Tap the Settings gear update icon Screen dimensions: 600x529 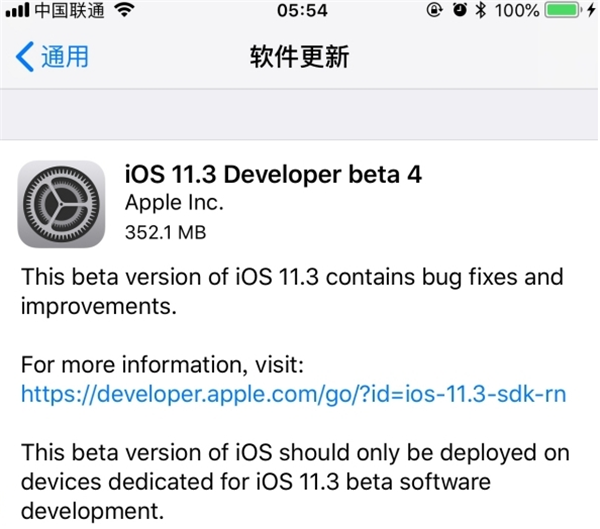click(61, 203)
